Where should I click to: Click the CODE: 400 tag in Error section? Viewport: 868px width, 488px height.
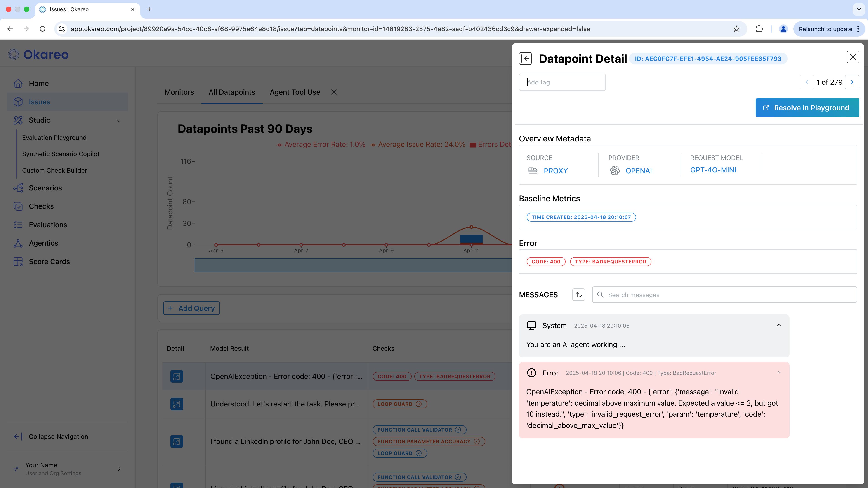pyautogui.click(x=546, y=262)
